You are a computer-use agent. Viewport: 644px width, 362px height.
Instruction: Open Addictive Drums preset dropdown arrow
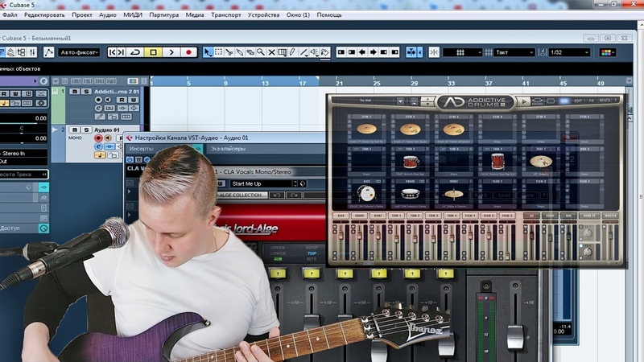pos(402,101)
